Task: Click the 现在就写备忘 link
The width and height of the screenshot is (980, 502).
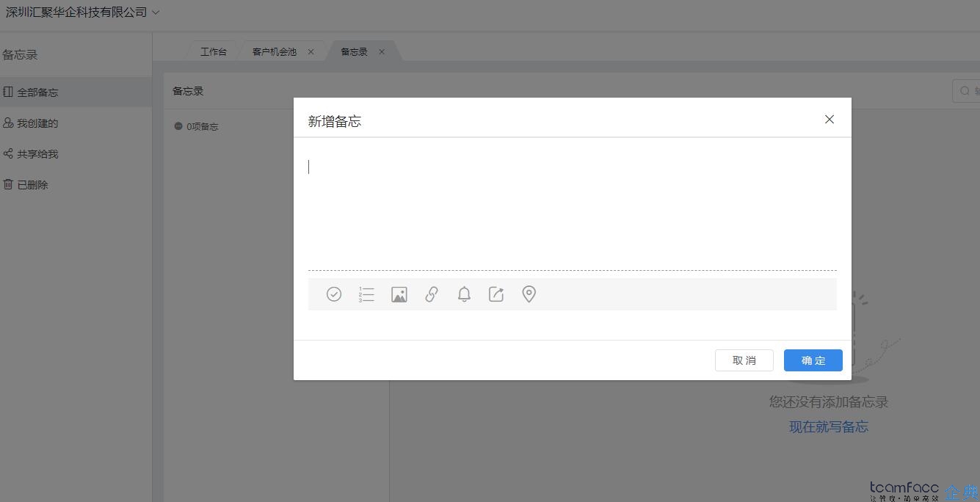Action: point(829,426)
